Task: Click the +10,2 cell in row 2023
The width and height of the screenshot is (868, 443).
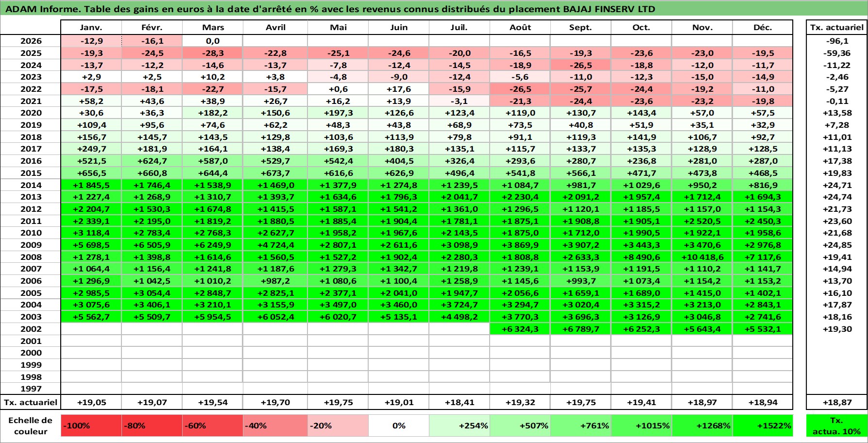Action: click(x=213, y=77)
